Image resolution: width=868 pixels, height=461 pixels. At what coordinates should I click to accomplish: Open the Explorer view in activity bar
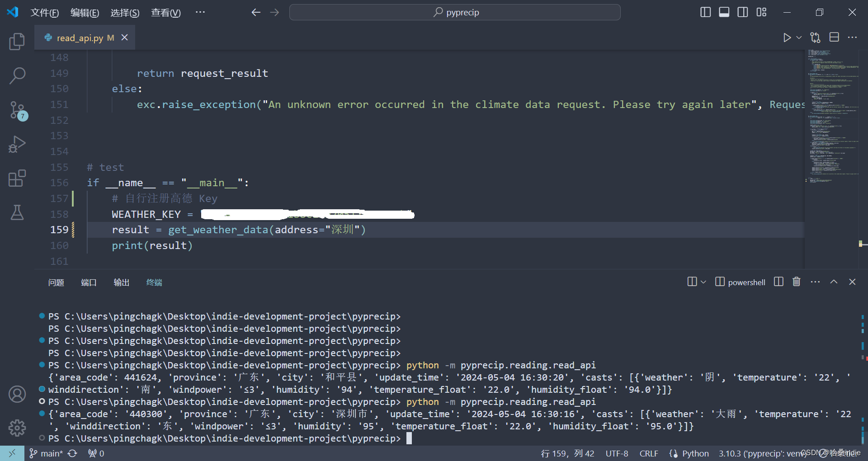[x=17, y=42]
